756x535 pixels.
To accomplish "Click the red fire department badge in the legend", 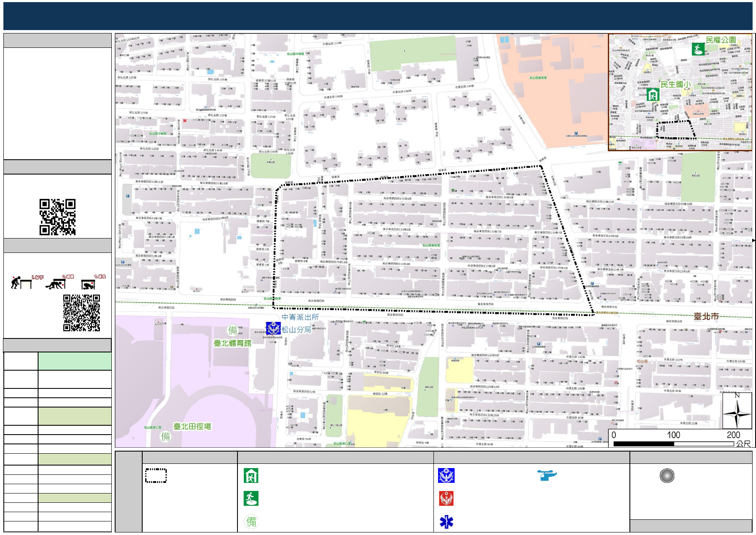I will point(446,498).
